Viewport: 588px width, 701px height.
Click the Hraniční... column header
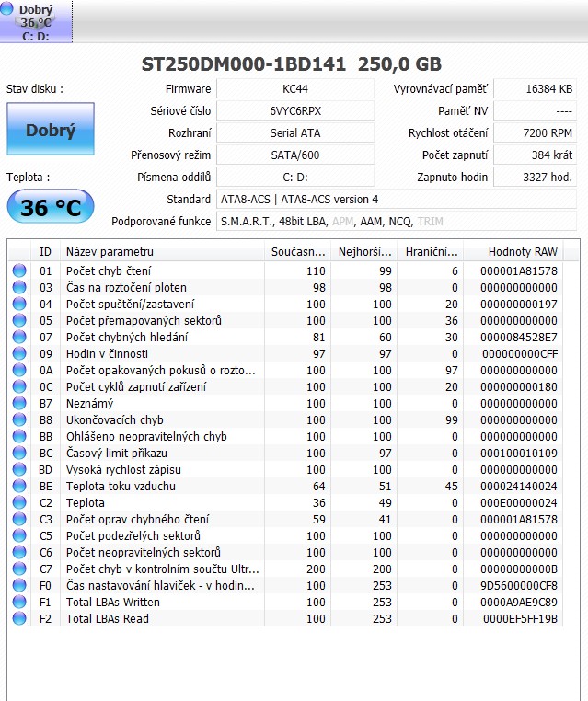pos(431,252)
